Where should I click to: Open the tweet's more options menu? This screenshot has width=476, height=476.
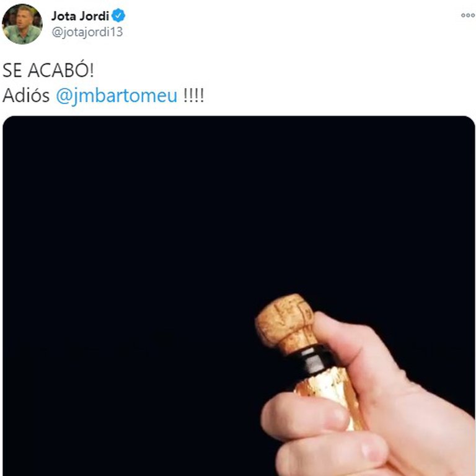click(x=468, y=15)
